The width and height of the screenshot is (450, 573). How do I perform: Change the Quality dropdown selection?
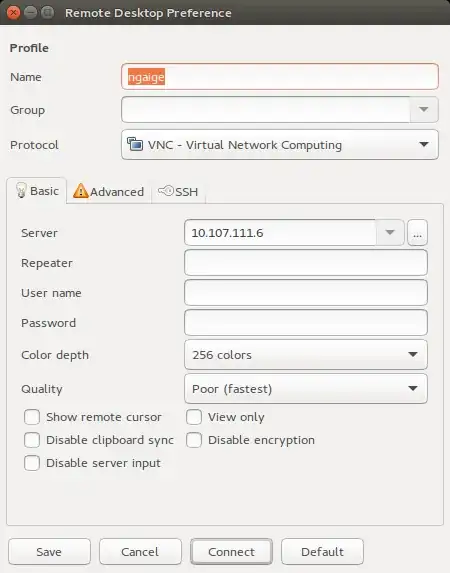pyautogui.click(x=306, y=388)
